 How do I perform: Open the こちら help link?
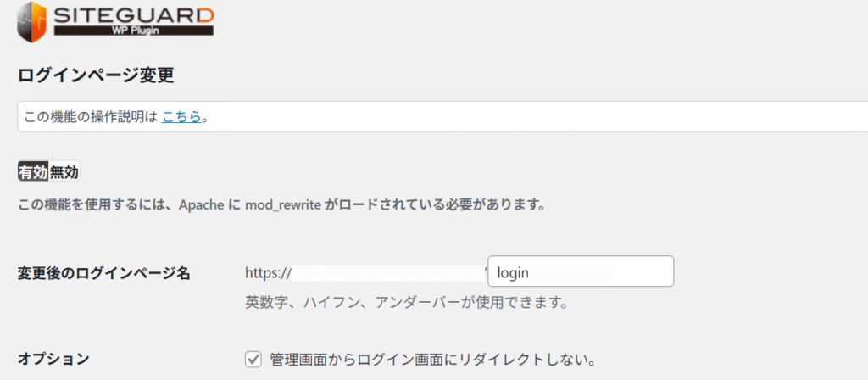[181, 117]
